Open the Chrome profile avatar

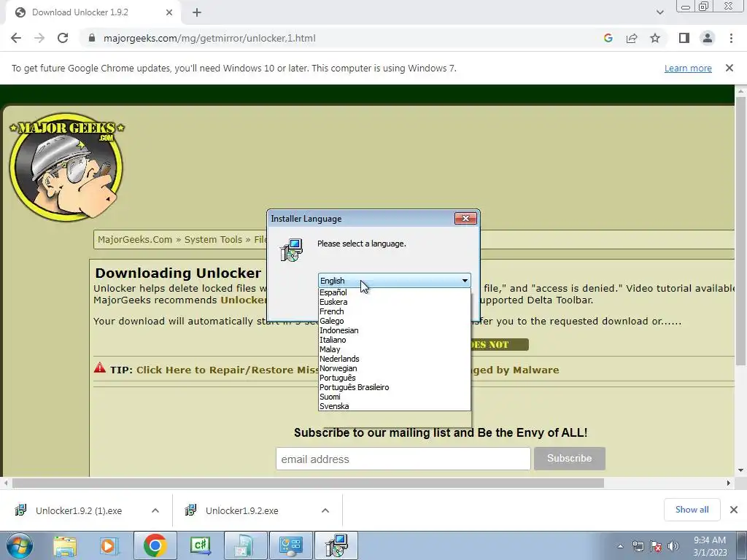[708, 38]
